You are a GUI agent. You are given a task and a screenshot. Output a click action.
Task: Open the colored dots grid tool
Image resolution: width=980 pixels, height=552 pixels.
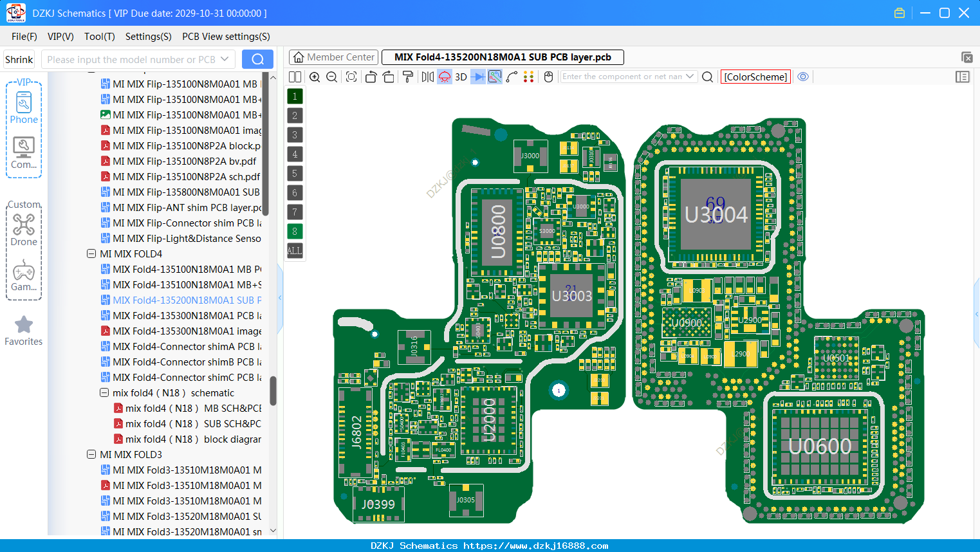[x=529, y=77]
